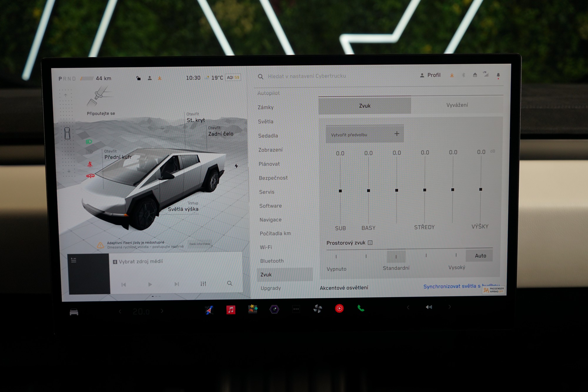The height and width of the screenshot is (392, 588).
Task: Increase temperature with right arrow
Action: click(x=162, y=311)
